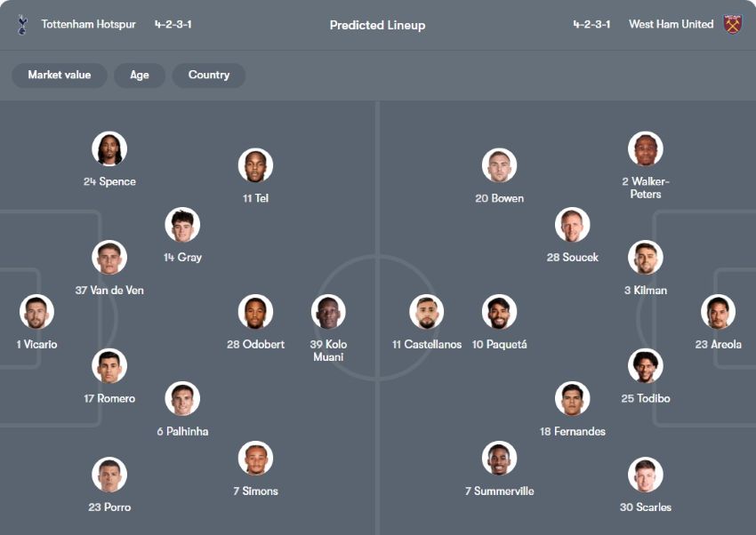Toggle the Age filter chip

(x=140, y=76)
